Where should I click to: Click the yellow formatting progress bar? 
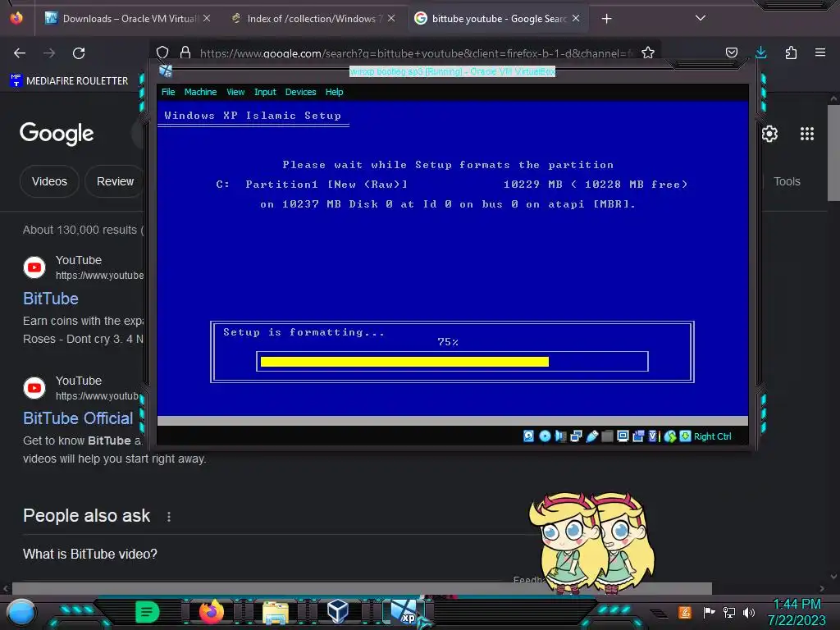click(x=404, y=362)
